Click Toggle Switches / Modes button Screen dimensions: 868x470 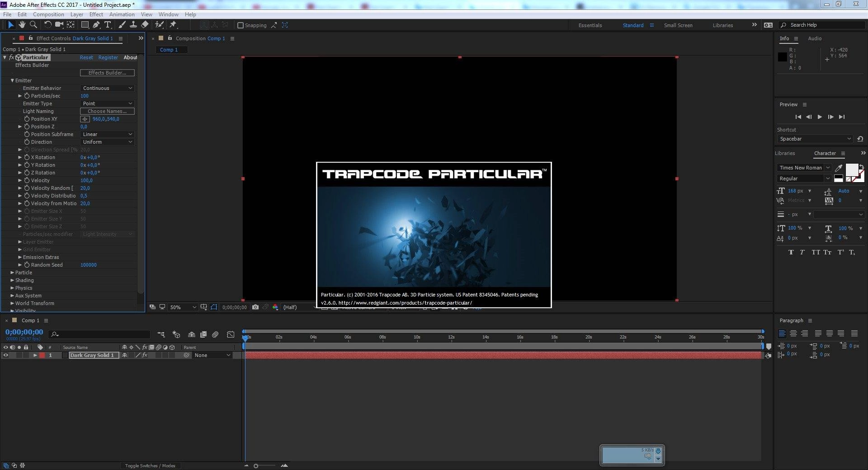pyautogui.click(x=150, y=465)
